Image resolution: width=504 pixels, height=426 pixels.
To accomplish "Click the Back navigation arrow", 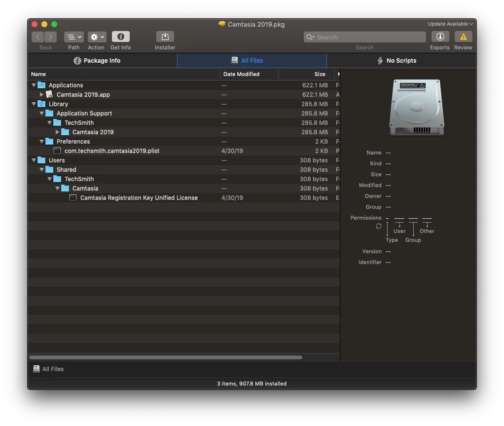I will click(37, 37).
